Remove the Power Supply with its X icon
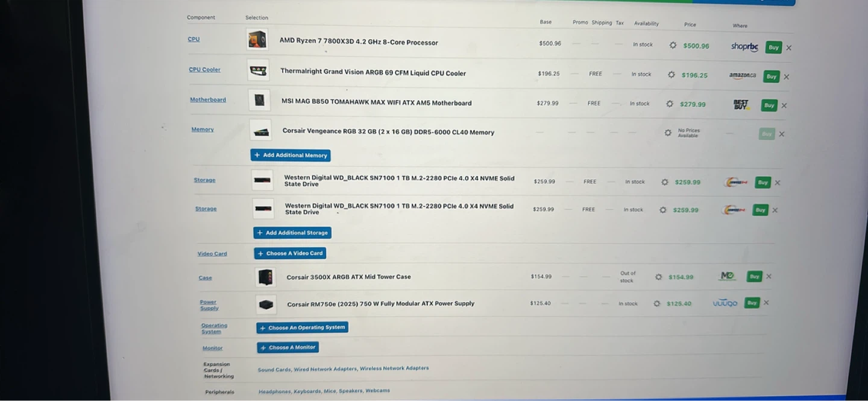The height and width of the screenshot is (401, 868). 766,303
